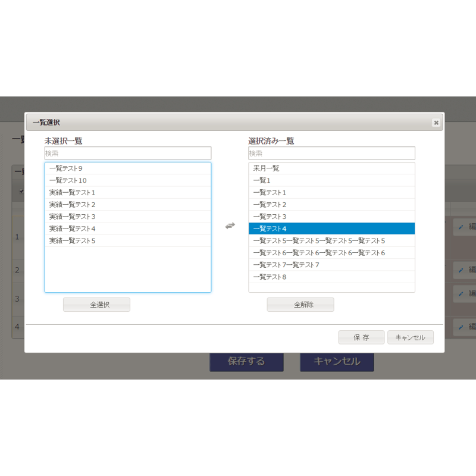Image resolution: width=476 pixels, height=476 pixels.
Task: Click the 検索 search field above the unselected list
Action: coord(127,153)
